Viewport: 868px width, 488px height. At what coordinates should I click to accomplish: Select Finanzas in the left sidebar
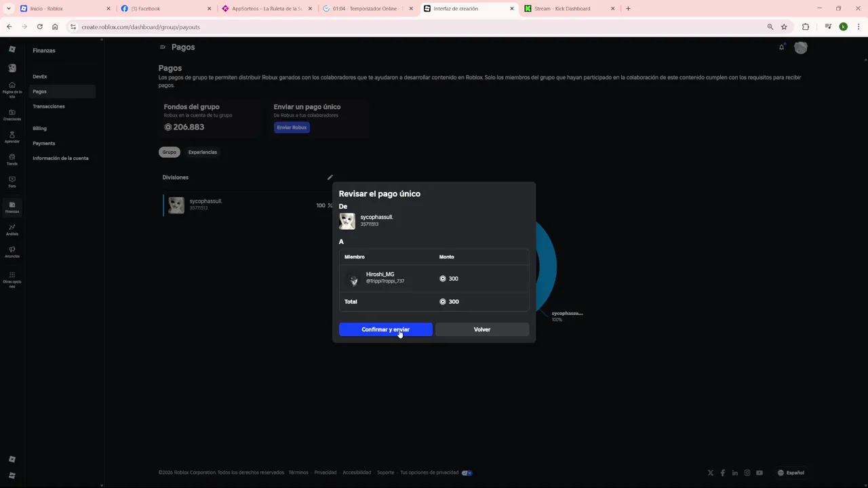pos(12,207)
